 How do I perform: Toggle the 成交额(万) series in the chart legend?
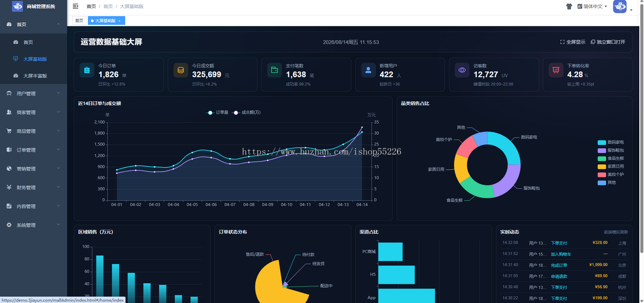pos(246,113)
